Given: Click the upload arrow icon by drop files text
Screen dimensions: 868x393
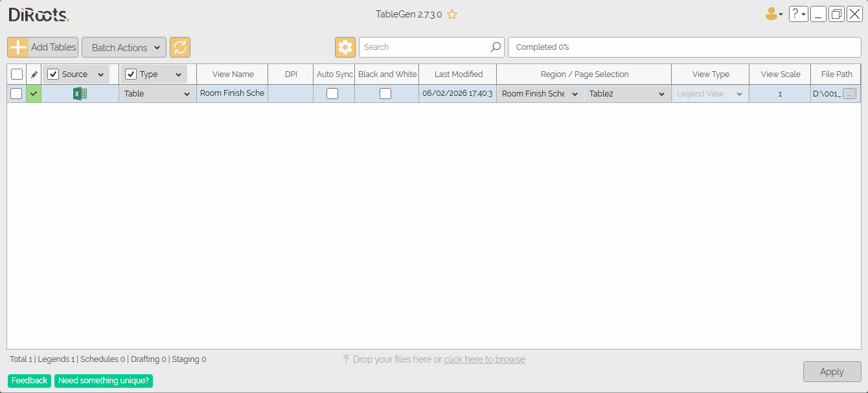Looking at the screenshot, I should 346,359.
